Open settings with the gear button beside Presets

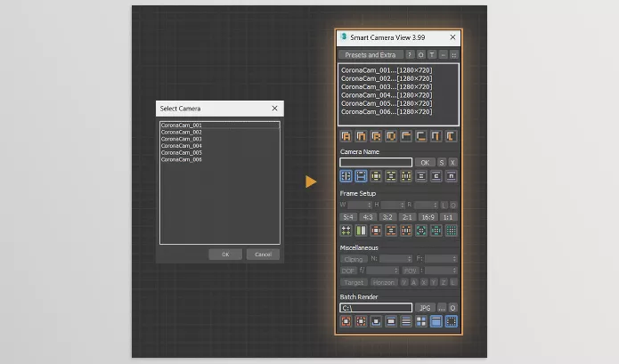(x=420, y=55)
